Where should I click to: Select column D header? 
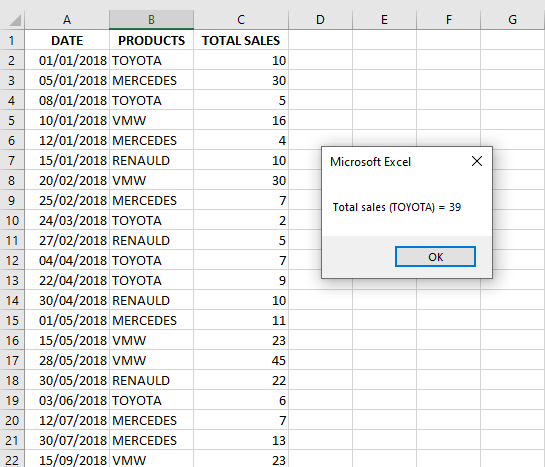[x=320, y=19]
